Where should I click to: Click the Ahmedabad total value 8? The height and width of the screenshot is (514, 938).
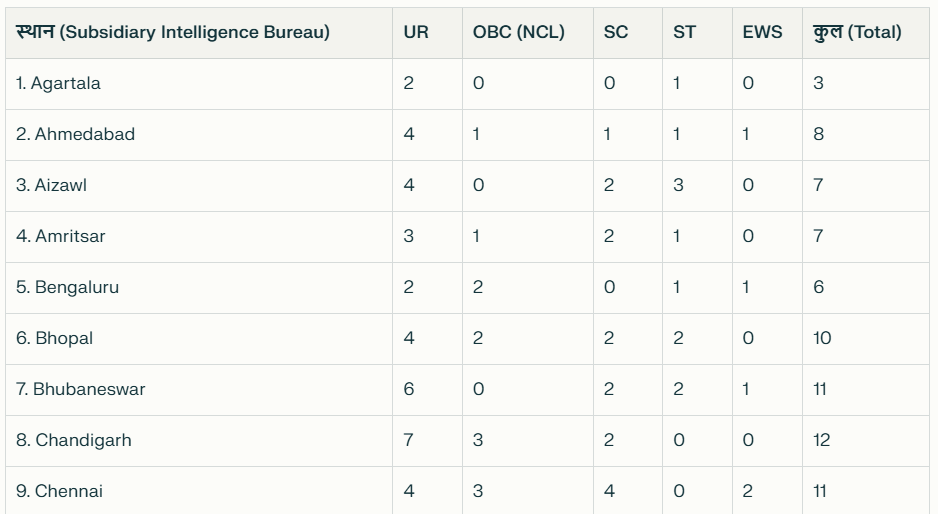click(818, 134)
